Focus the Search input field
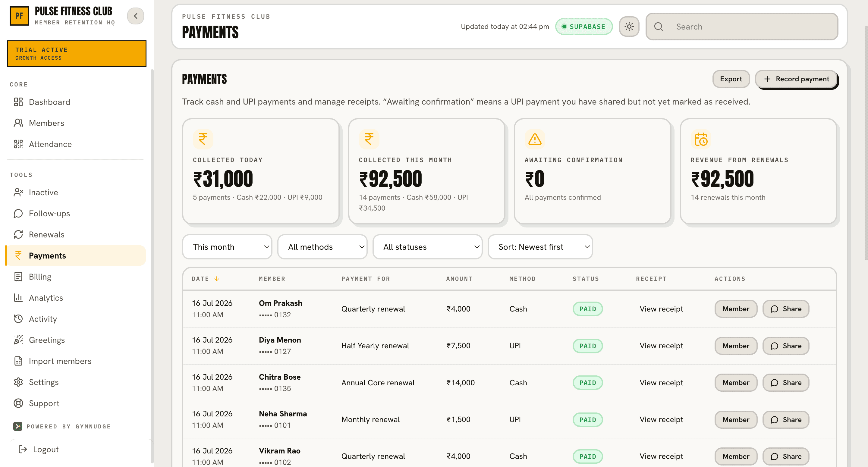This screenshot has width=868, height=467. [x=742, y=27]
